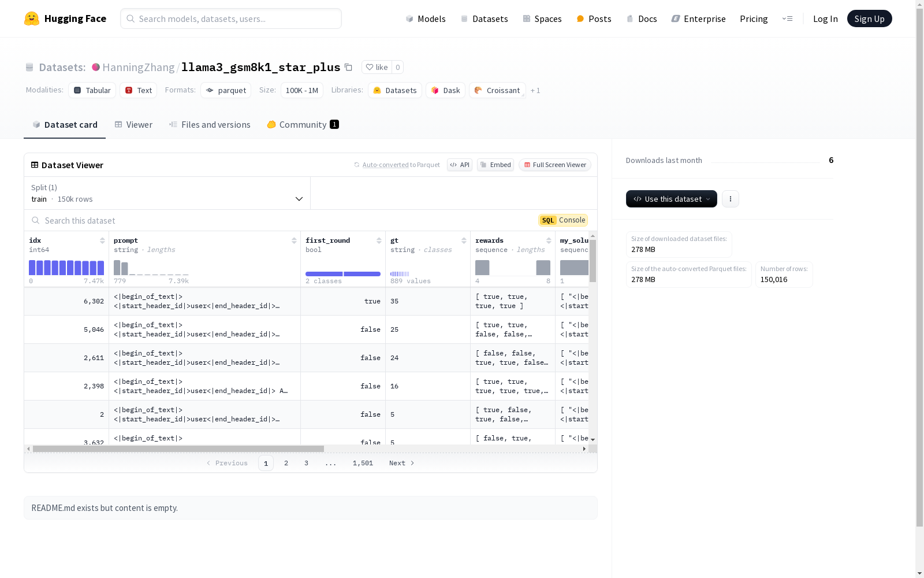This screenshot has width=924, height=578.
Task: Click the 100K - 1M size tag
Action: (x=302, y=90)
